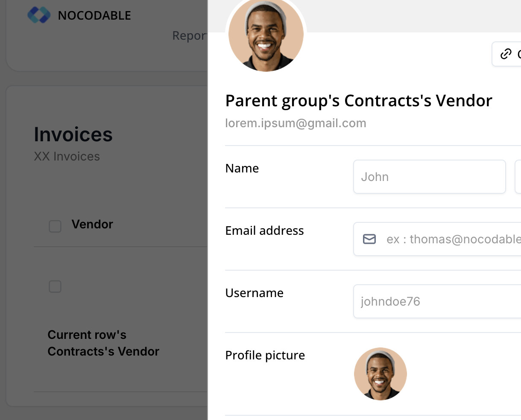Click the Invoices section heading

tap(73, 134)
